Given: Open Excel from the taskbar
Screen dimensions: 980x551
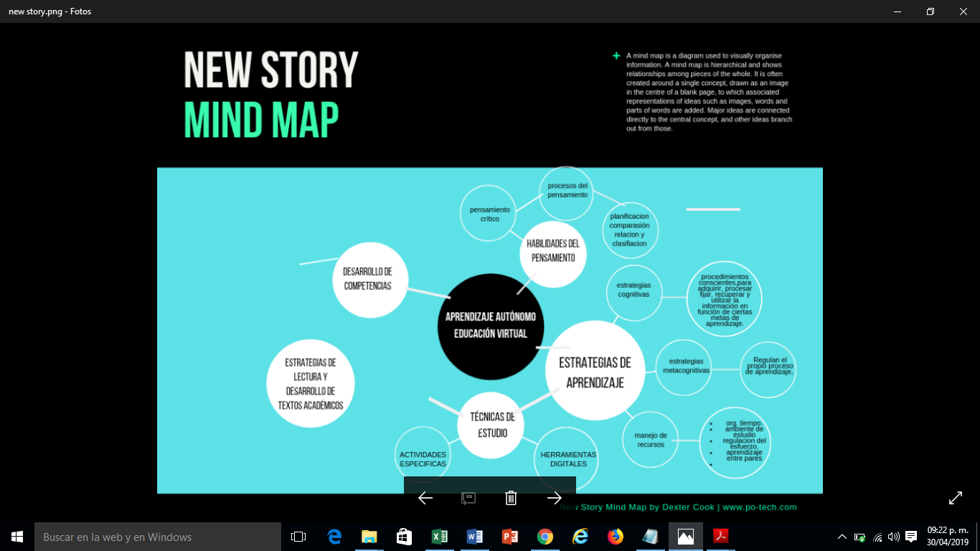Looking at the screenshot, I should [440, 537].
